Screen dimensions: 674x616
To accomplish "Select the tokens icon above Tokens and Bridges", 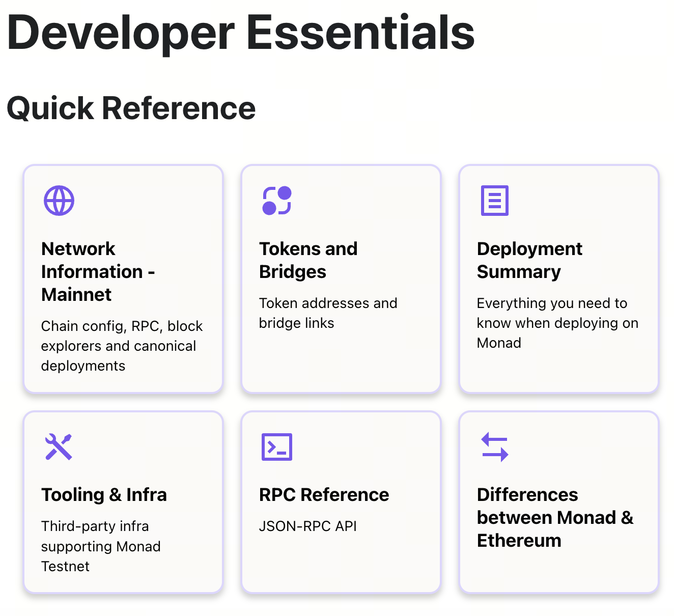I will click(276, 200).
